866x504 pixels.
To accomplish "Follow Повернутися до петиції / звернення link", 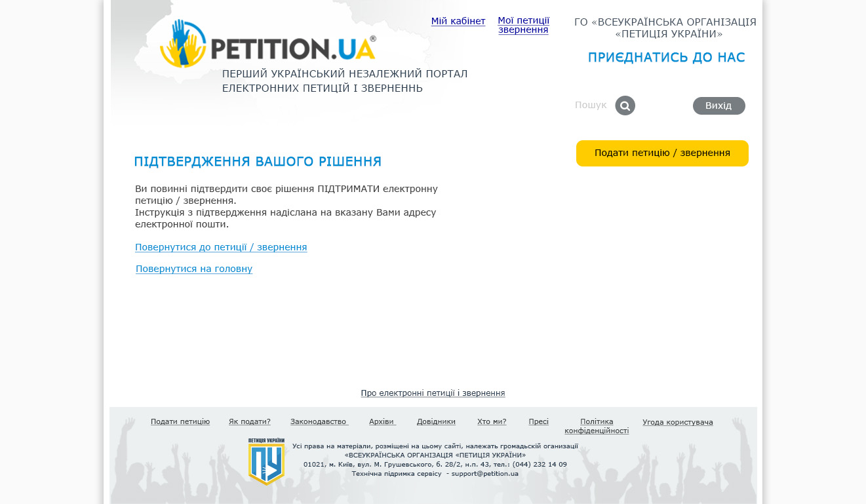I will point(221,247).
